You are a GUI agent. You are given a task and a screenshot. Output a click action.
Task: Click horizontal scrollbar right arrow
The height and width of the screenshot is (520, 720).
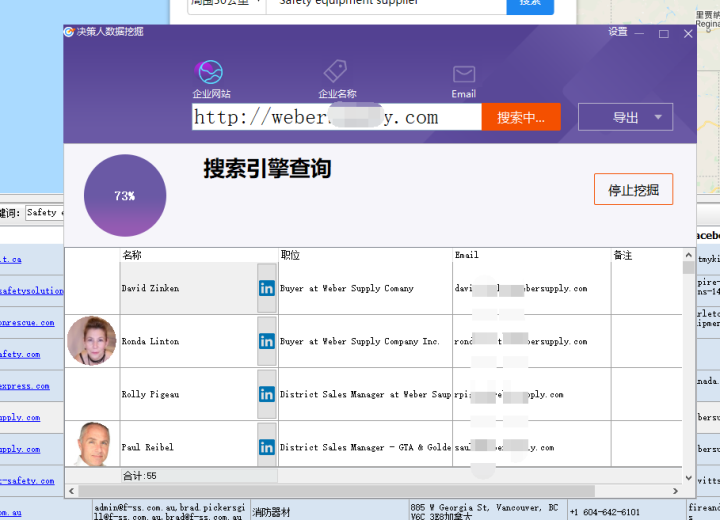(x=675, y=491)
